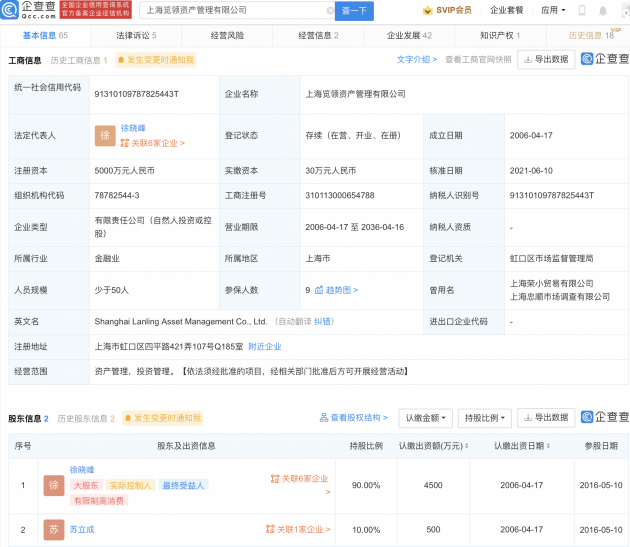Click the 趋势图 link
Viewport: 630px width, 547px height.
(342, 290)
